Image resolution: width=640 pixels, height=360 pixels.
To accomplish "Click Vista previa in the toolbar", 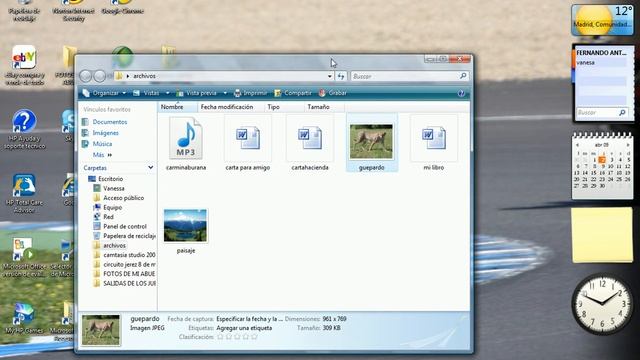I will (x=197, y=93).
